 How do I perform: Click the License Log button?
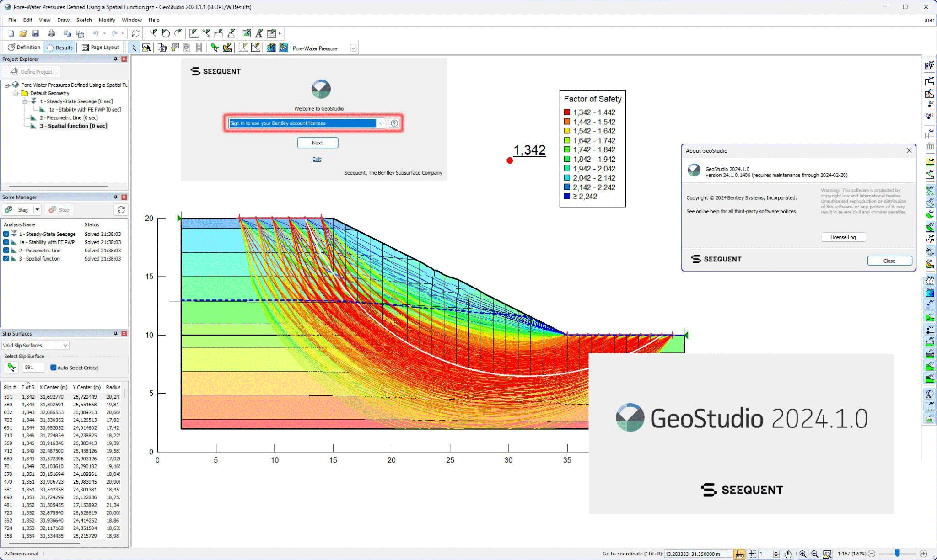pyautogui.click(x=843, y=237)
